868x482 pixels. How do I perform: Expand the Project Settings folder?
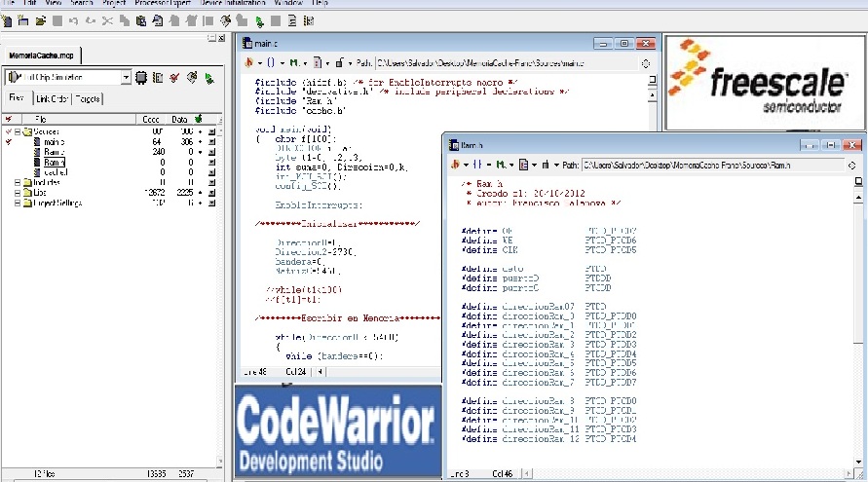[x=18, y=203]
